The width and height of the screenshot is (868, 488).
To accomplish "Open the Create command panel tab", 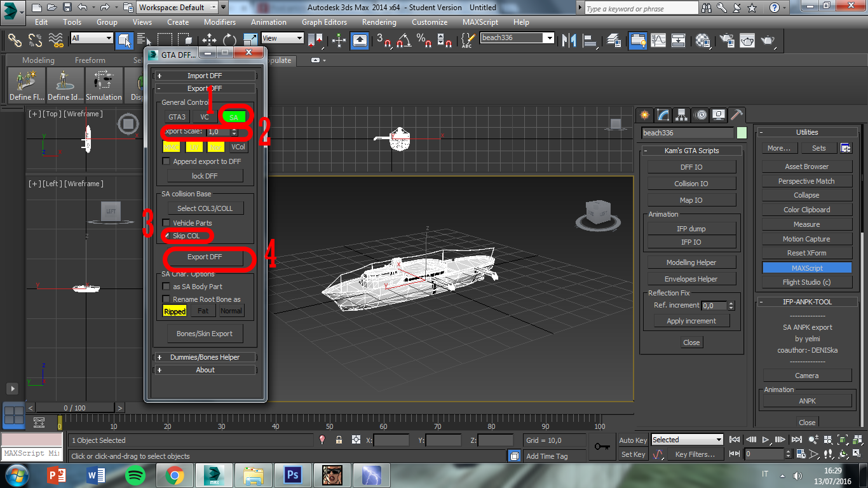I will click(x=645, y=115).
